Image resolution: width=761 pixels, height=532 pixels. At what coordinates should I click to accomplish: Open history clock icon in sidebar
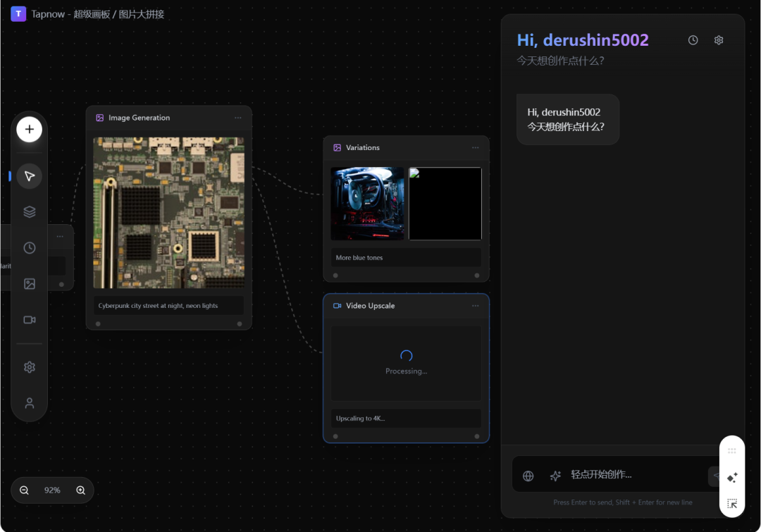(30, 248)
